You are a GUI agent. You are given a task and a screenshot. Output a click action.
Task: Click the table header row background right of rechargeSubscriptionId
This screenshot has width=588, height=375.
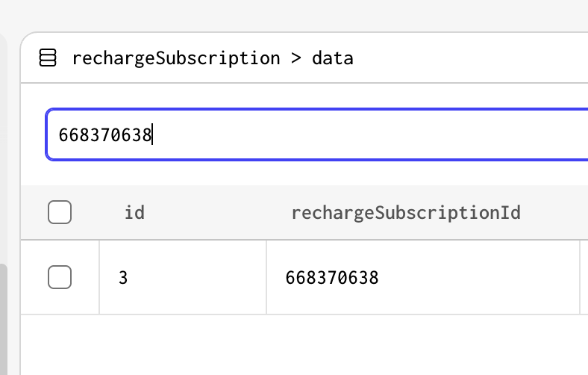click(x=554, y=212)
